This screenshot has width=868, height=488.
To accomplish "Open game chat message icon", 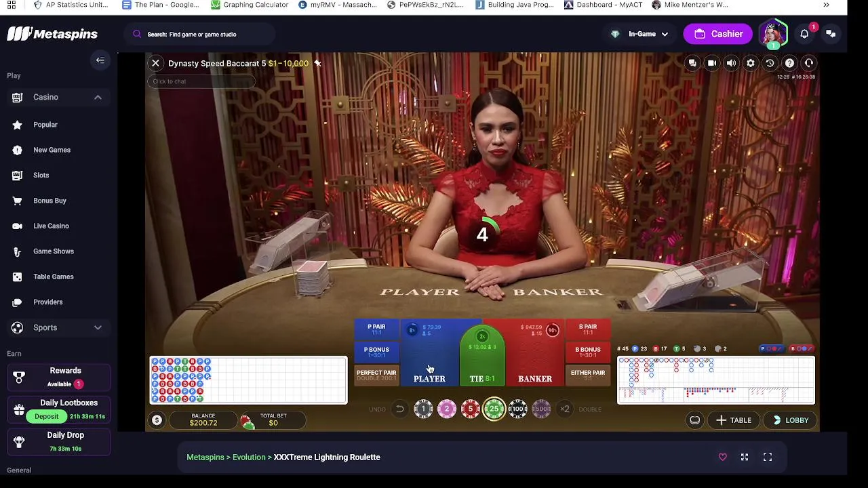I will pyautogui.click(x=695, y=420).
